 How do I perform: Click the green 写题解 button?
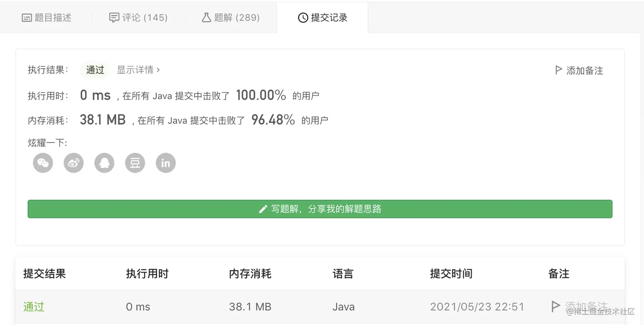click(x=320, y=209)
